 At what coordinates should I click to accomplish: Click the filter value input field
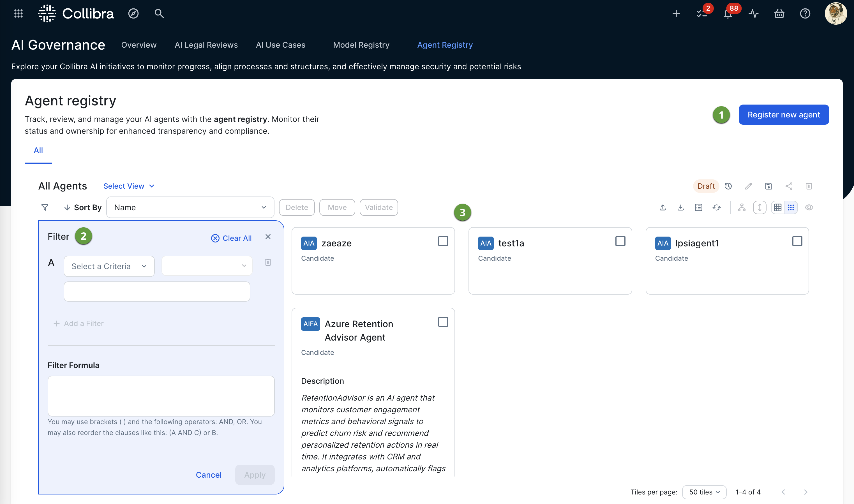(x=157, y=292)
